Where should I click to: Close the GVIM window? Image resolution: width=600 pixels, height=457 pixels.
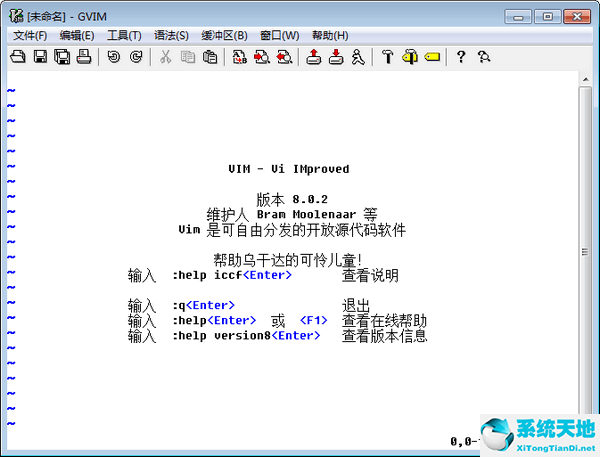(x=577, y=17)
